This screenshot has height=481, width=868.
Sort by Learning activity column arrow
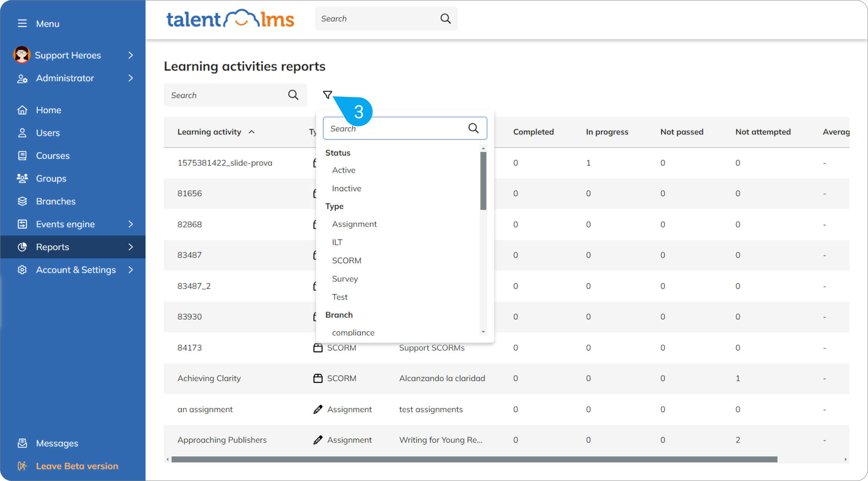point(252,132)
